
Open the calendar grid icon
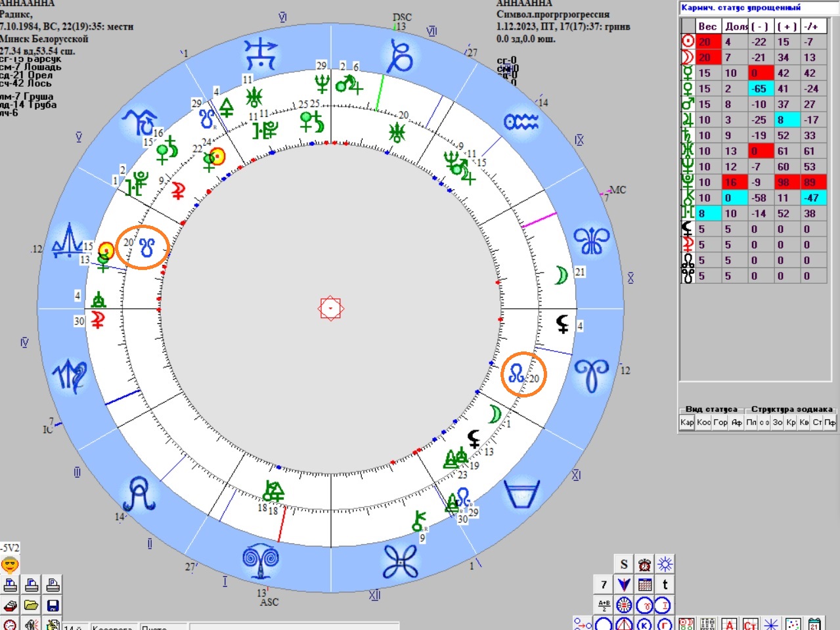pyautogui.click(x=645, y=584)
